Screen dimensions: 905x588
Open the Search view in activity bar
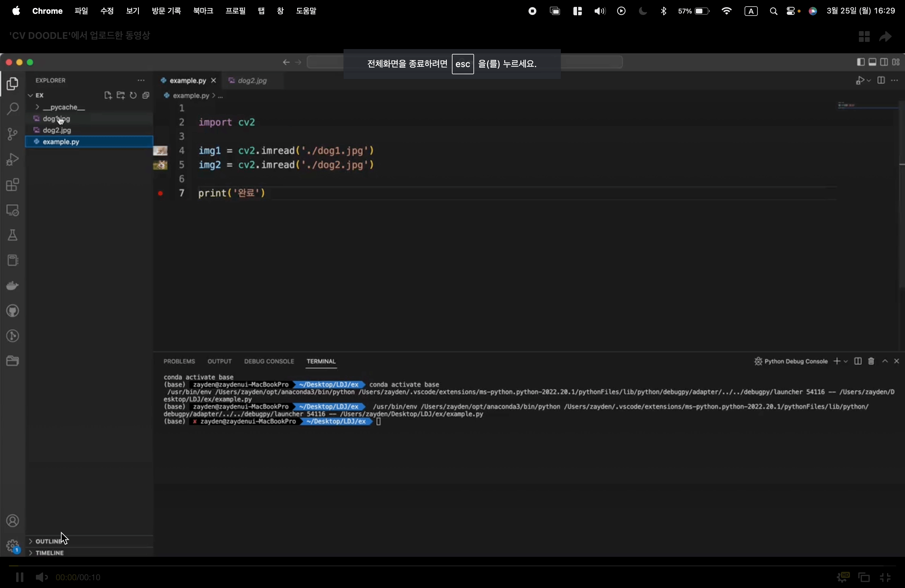point(13,109)
